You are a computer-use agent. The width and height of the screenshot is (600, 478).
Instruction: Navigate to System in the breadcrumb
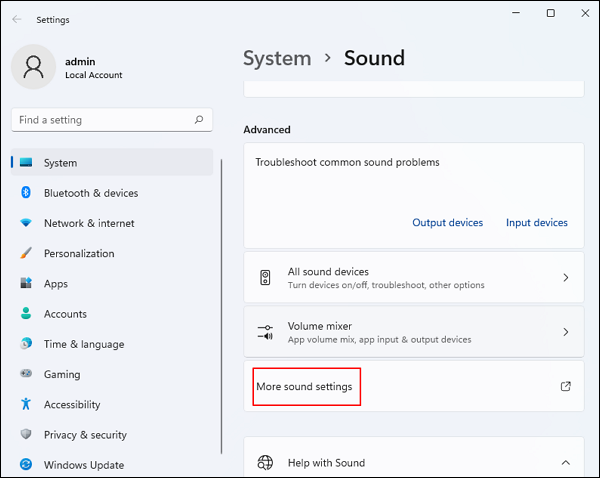coord(276,58)
